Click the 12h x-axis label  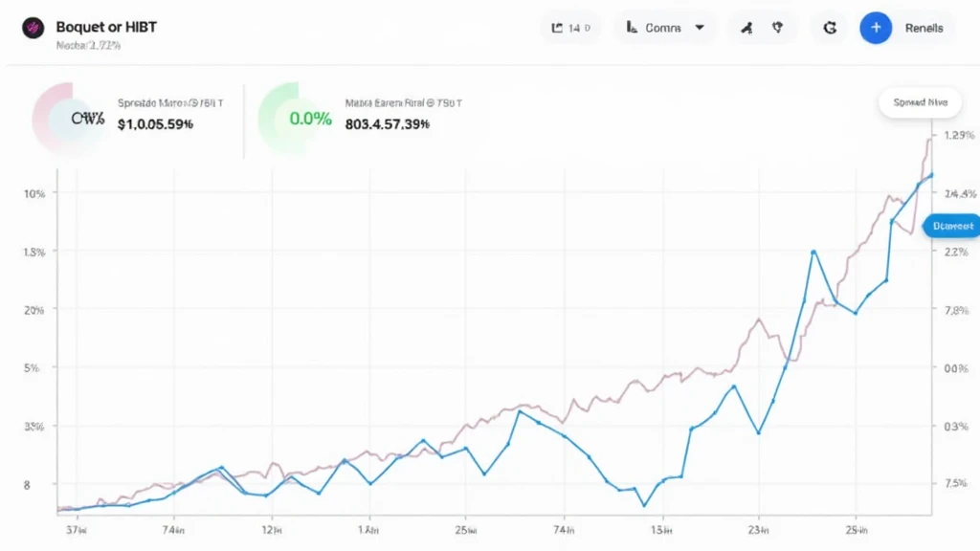(272, 530)
